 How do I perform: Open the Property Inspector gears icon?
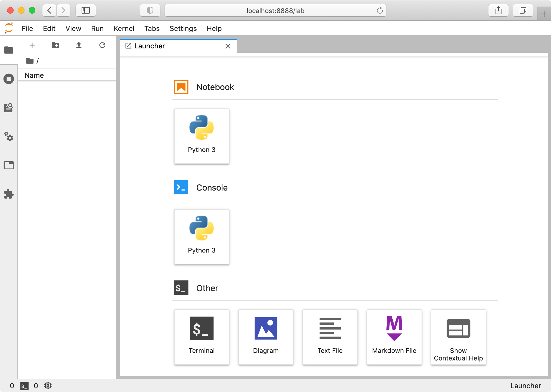point(9,136)
